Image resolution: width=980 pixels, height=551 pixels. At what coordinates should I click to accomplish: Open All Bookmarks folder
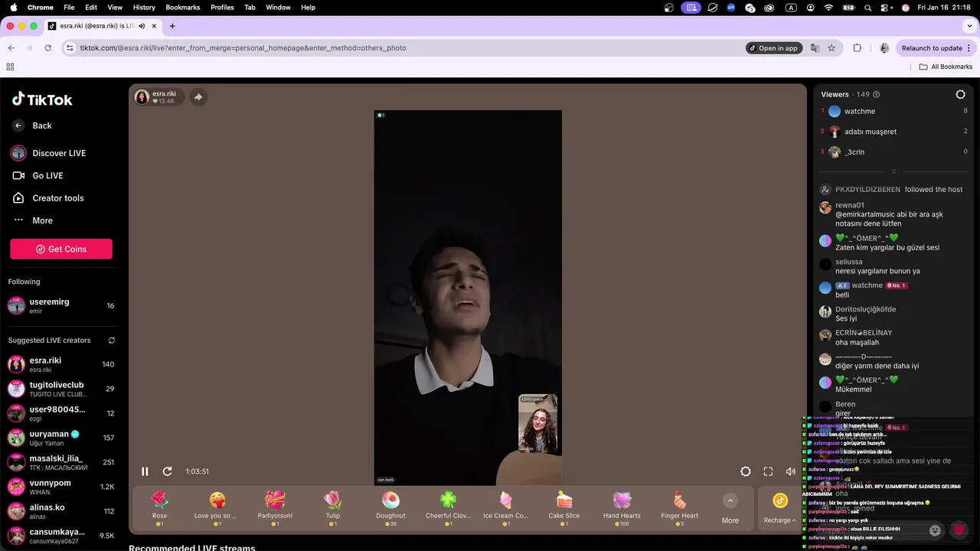pyautogui.click(x=946, y=67)
